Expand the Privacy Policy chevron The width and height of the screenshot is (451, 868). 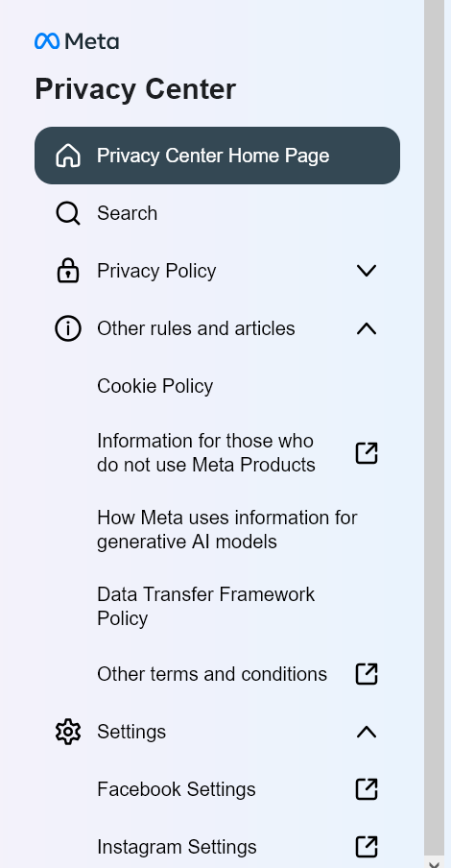pyautogui.click(x=367, y=271)
